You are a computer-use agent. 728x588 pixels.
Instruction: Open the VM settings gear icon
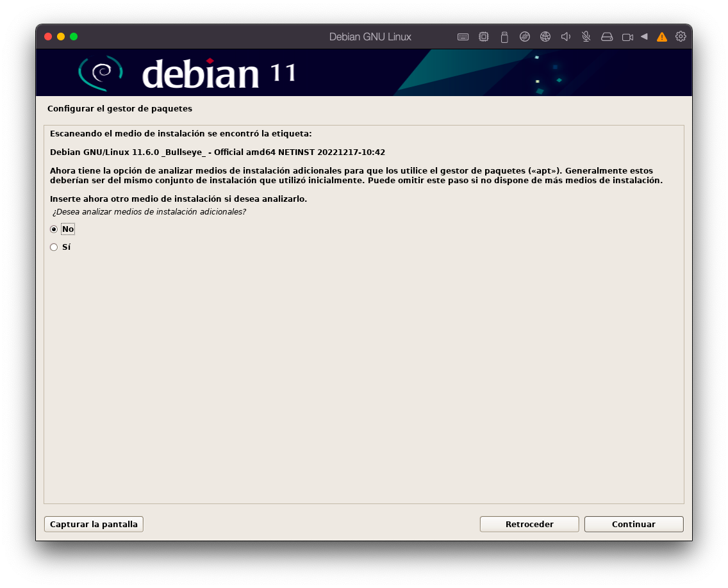[x=681, y=37]
